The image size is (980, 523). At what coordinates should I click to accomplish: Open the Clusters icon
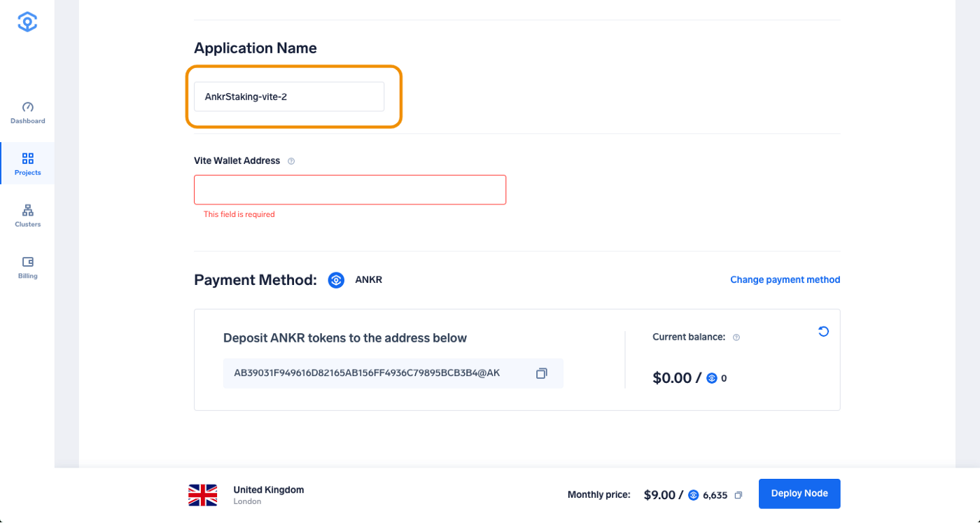click(27, 210)
